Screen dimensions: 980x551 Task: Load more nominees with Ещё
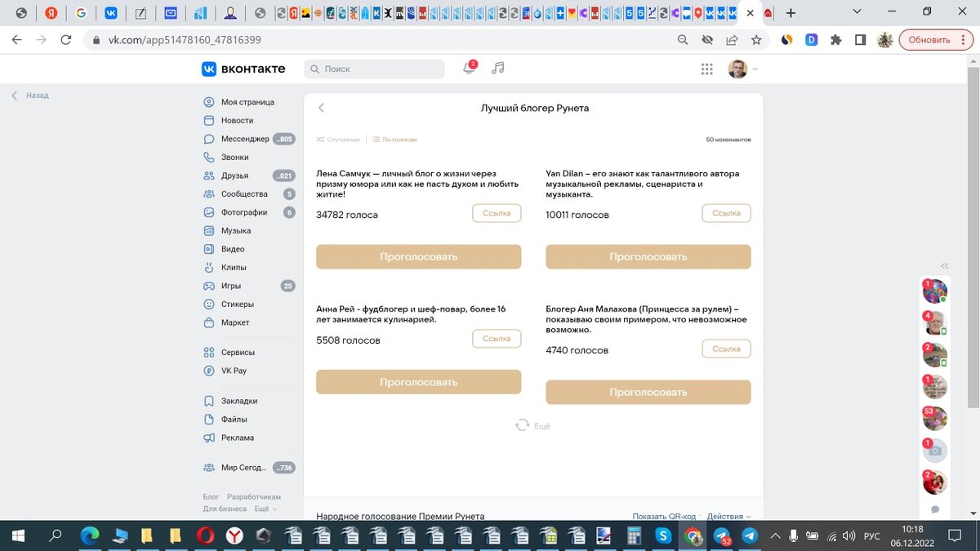coord(533,426)
